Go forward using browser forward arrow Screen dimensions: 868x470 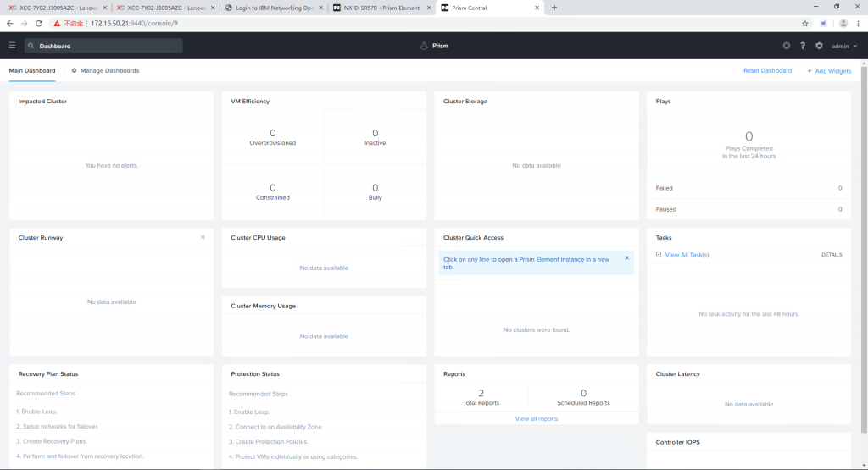[25, 23]
